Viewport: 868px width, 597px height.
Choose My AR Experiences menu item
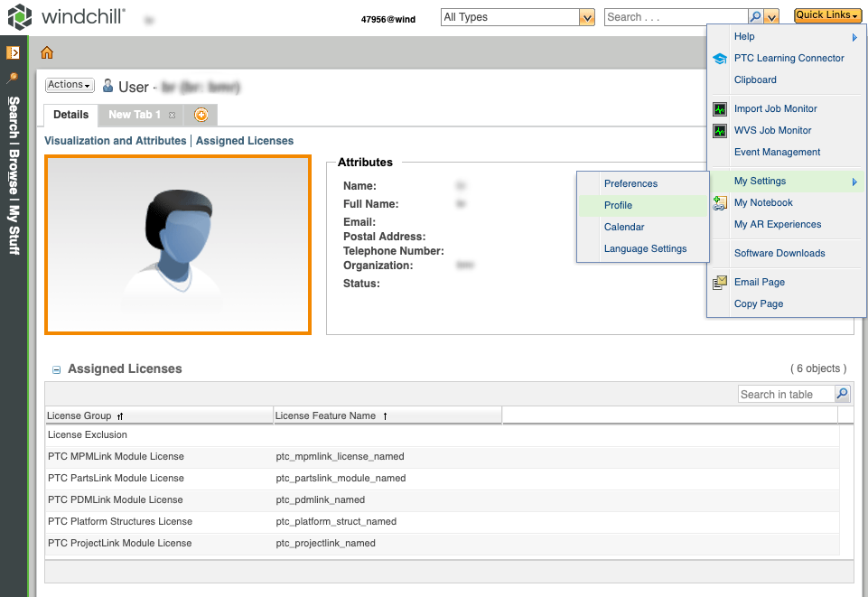coord(777,224)
